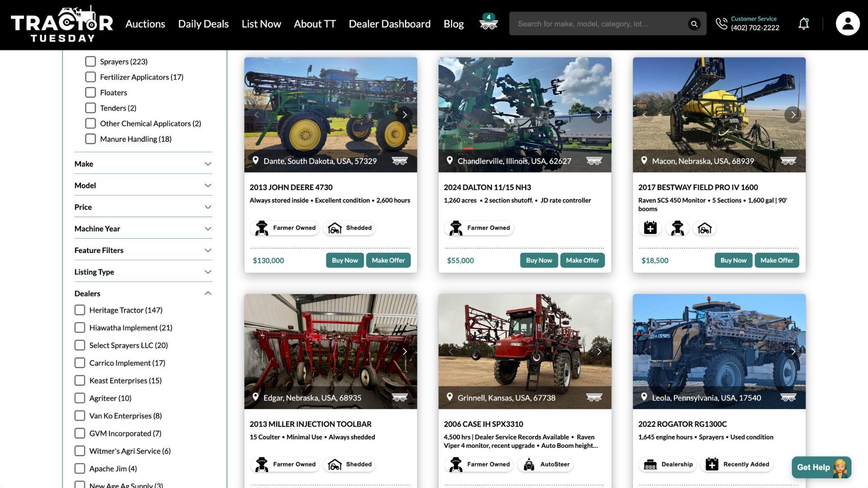This screenshot has height=488, width=868.
Task: Click the customer service phone icon
Action: [722, 23]
